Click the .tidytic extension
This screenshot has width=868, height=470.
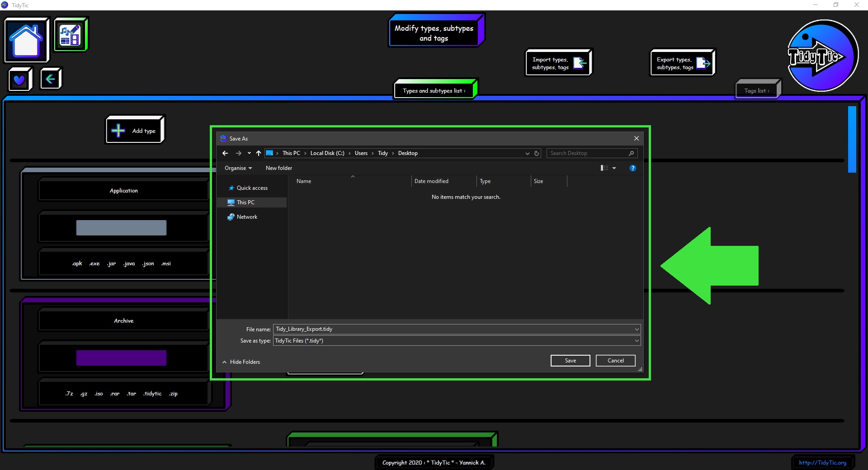152,394
